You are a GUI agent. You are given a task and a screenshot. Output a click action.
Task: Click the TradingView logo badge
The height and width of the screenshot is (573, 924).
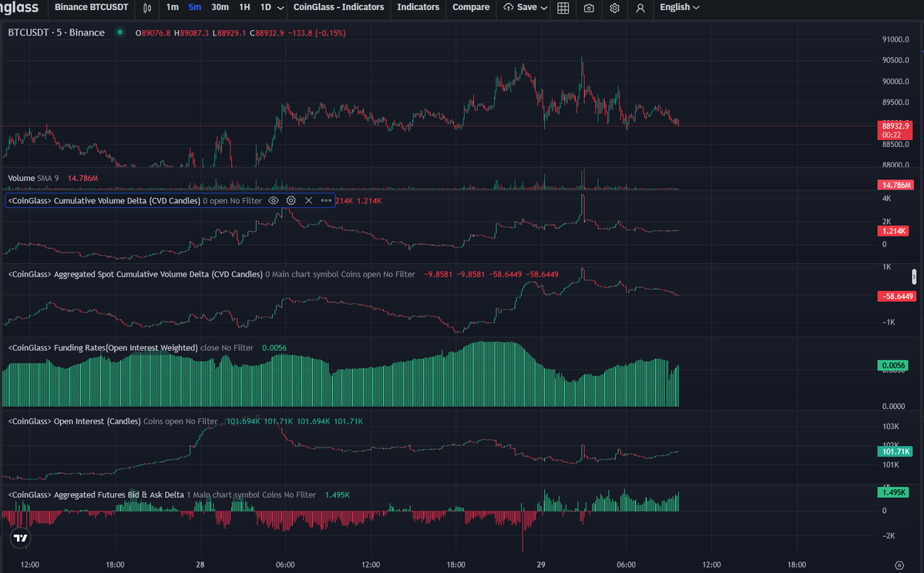coord(21,538)
